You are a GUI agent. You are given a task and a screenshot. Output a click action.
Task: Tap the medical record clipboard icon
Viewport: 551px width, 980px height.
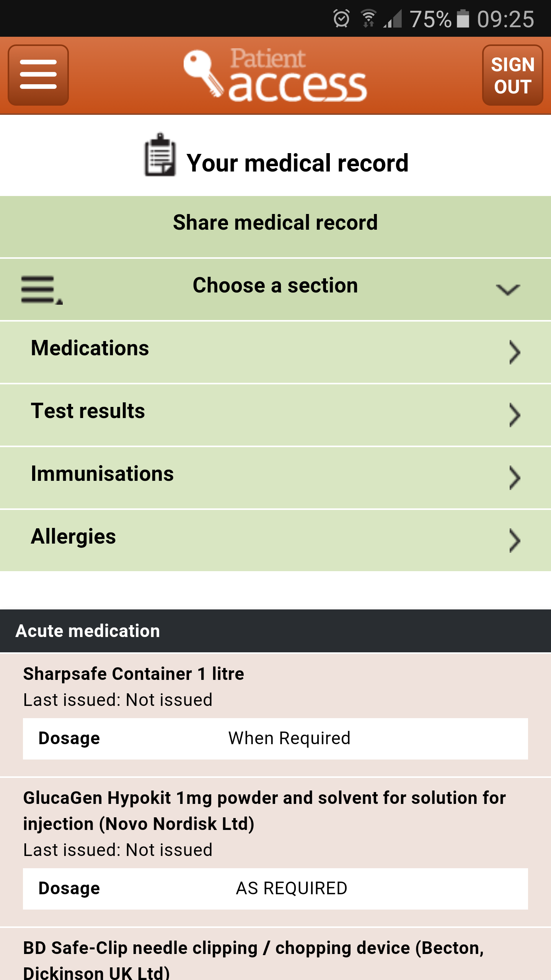click(x=160, y=155)
